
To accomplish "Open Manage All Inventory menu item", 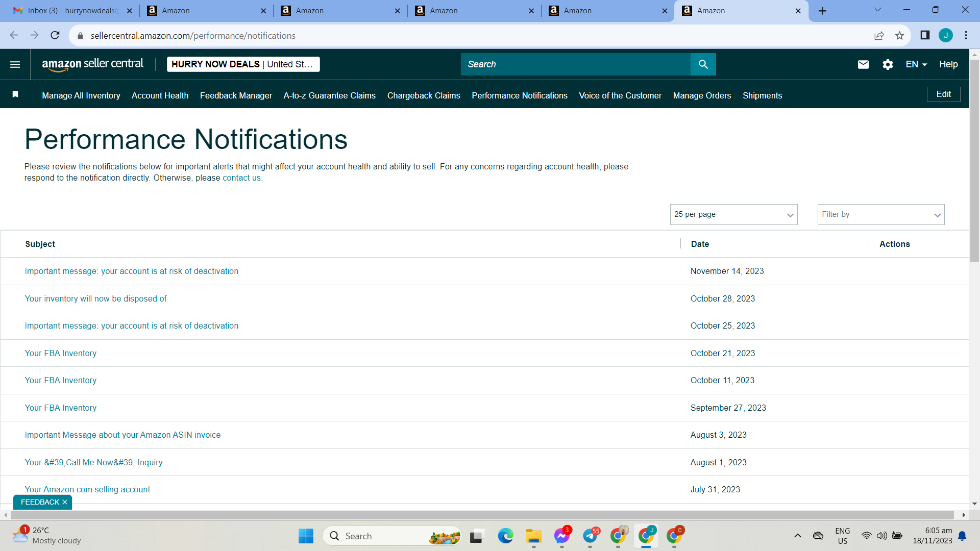I will pyautogui.click(x=81, y=95).
